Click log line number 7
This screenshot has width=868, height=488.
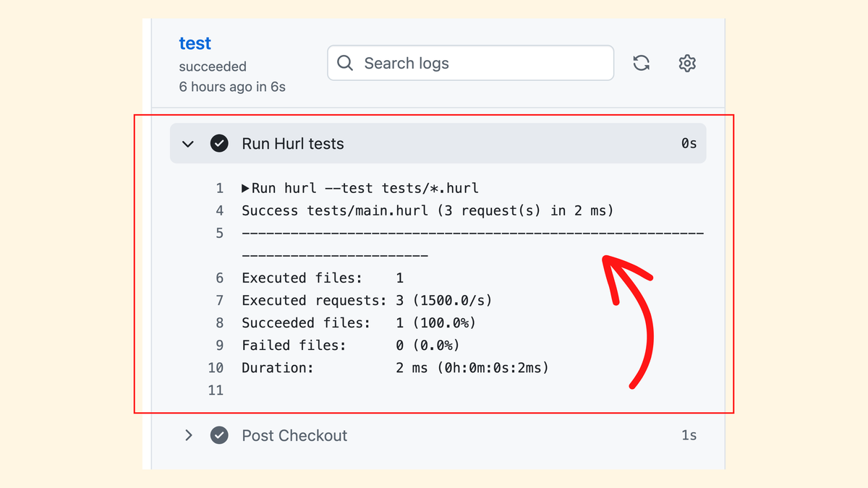220,301
